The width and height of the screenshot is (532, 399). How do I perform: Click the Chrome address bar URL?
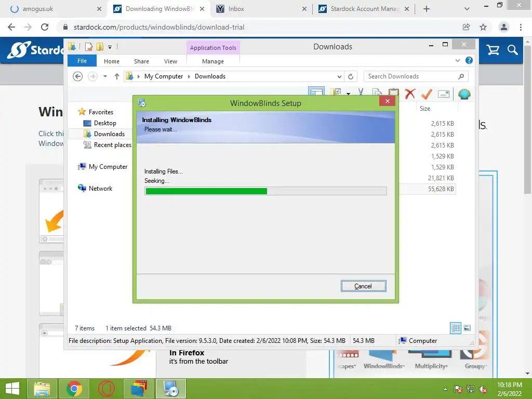click(x=159, y=27)
